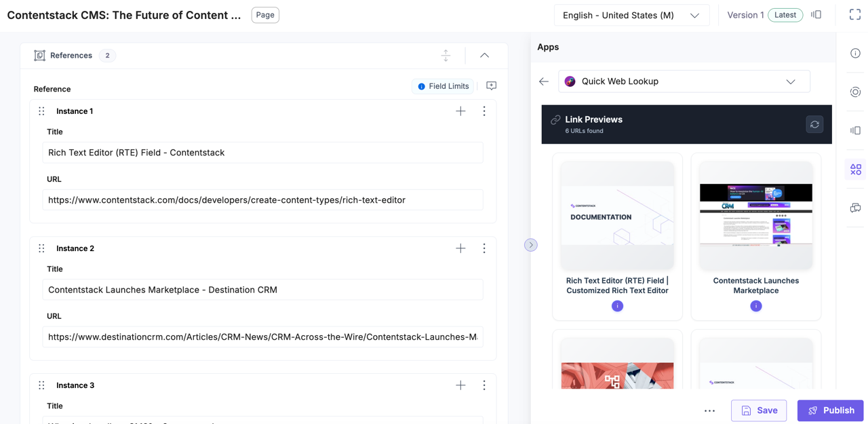Click the refresh icon in Link Previews
This screenshot has height=424, width=868.
(x=814, y=125)
